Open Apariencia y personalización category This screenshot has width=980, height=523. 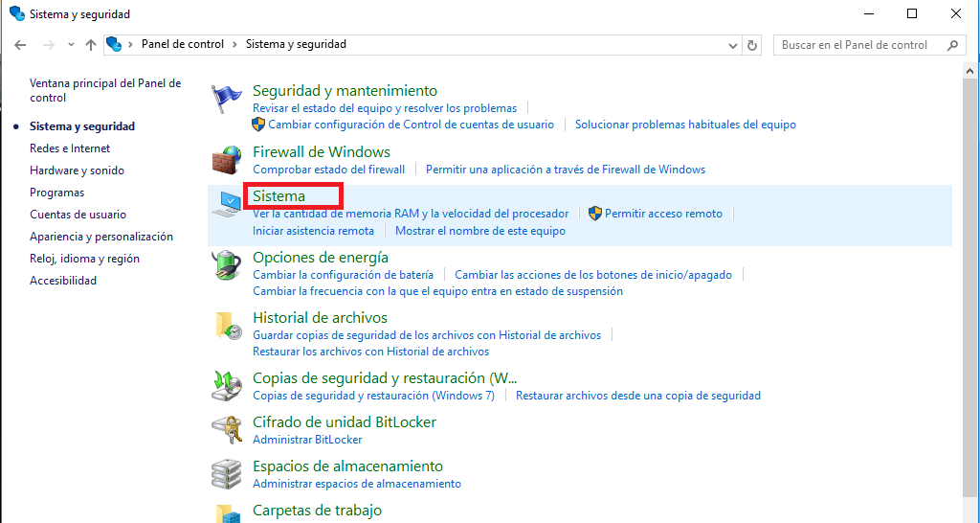coord(101,237)
